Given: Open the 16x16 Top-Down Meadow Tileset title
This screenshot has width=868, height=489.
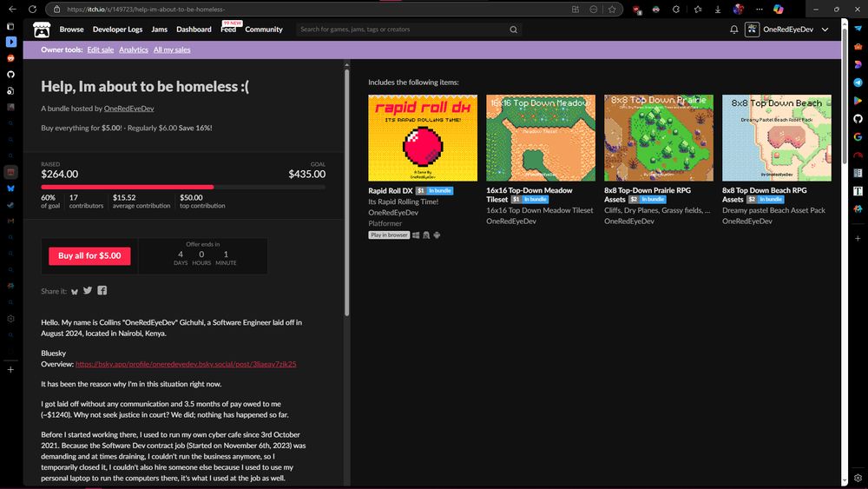Looking at the screenshot, I should (529, 195).
